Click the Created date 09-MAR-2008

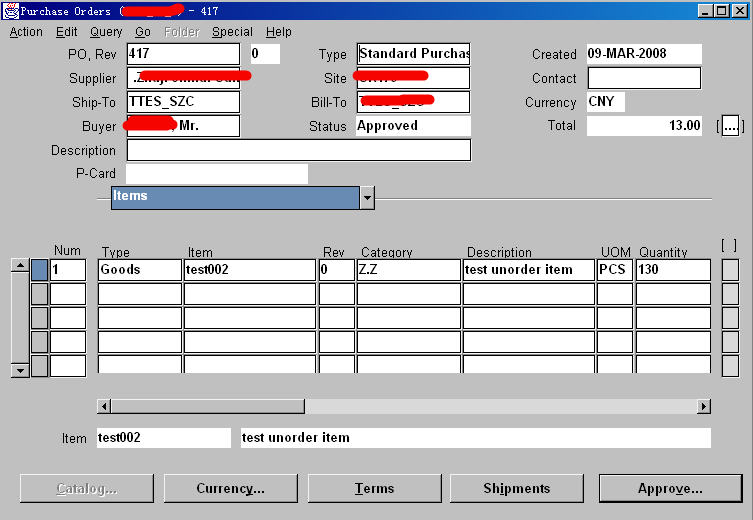(644, 54)
